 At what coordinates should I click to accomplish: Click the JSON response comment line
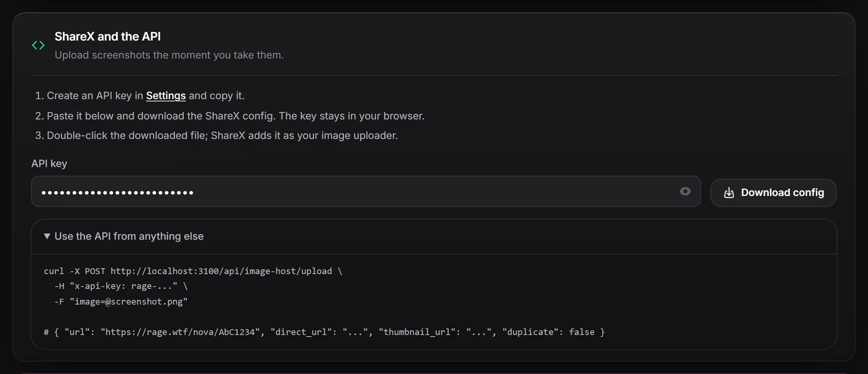(x=324, y=332)
